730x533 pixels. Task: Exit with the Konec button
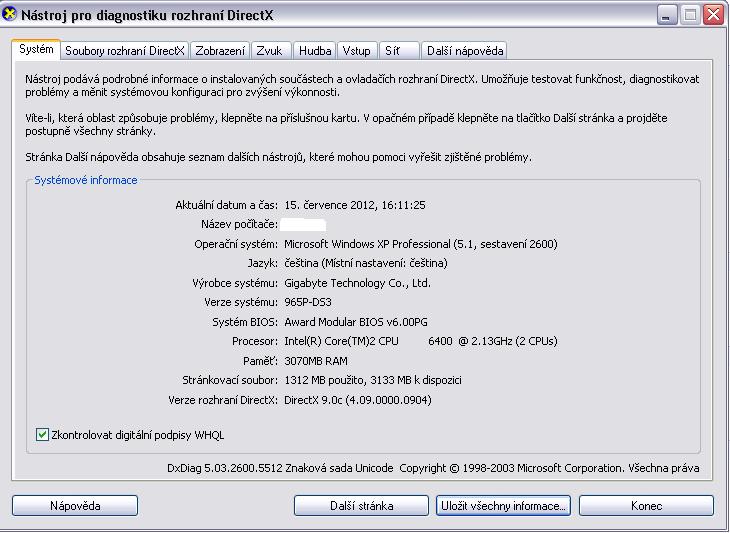pyautogui.click(x=646, y=506)
